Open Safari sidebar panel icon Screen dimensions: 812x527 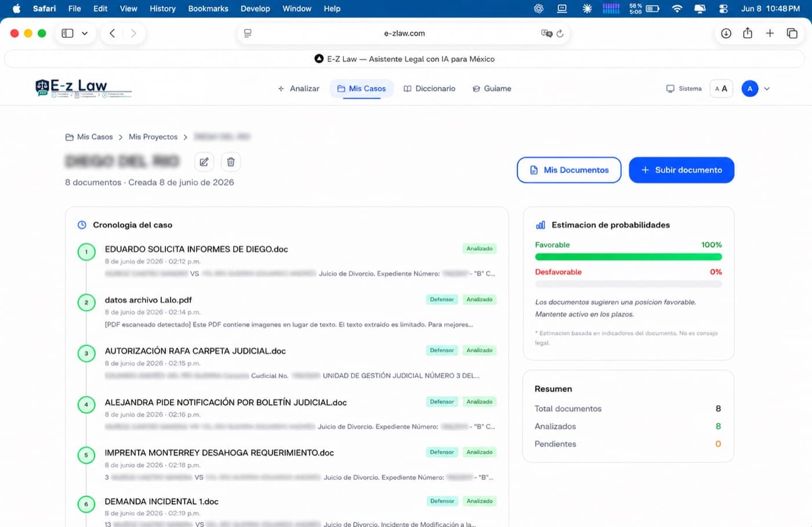pyautogui.click(x=67, y=33)
